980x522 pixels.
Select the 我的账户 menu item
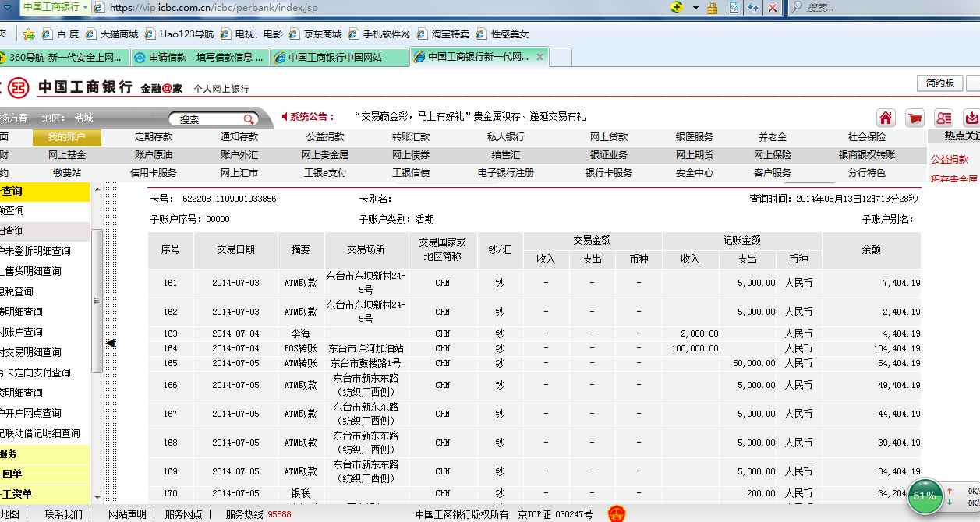pos(66,137)
